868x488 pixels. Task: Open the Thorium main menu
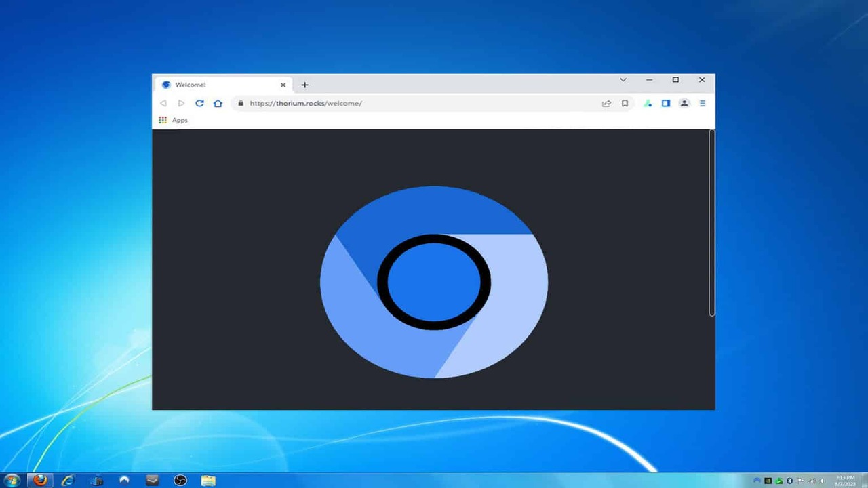coord(703,104)
